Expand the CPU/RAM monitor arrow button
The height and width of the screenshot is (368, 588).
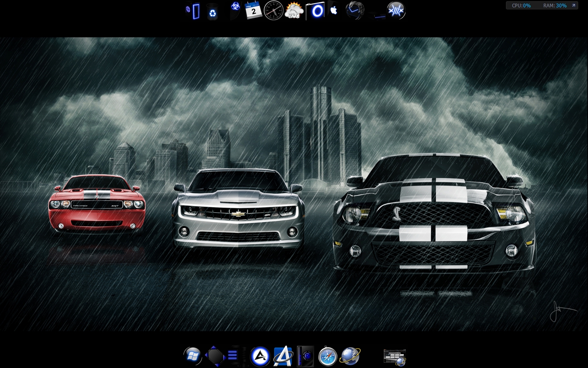click(573, 6)
